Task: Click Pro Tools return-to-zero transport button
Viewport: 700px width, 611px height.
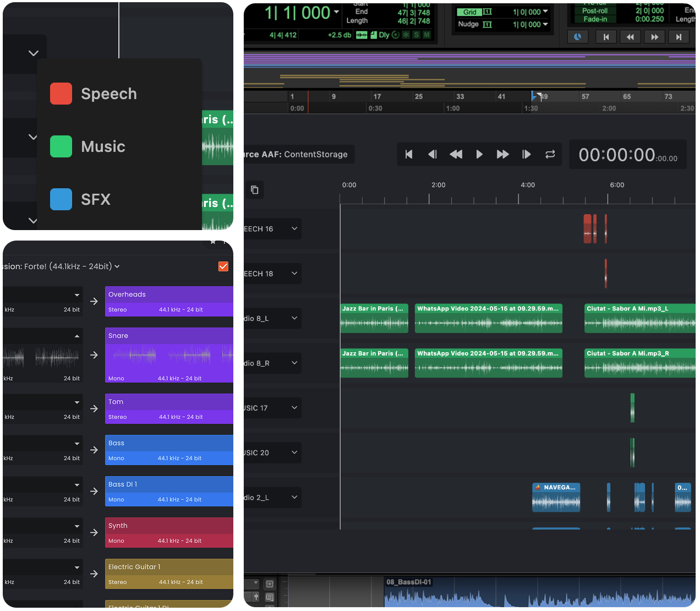Action: 606,37
